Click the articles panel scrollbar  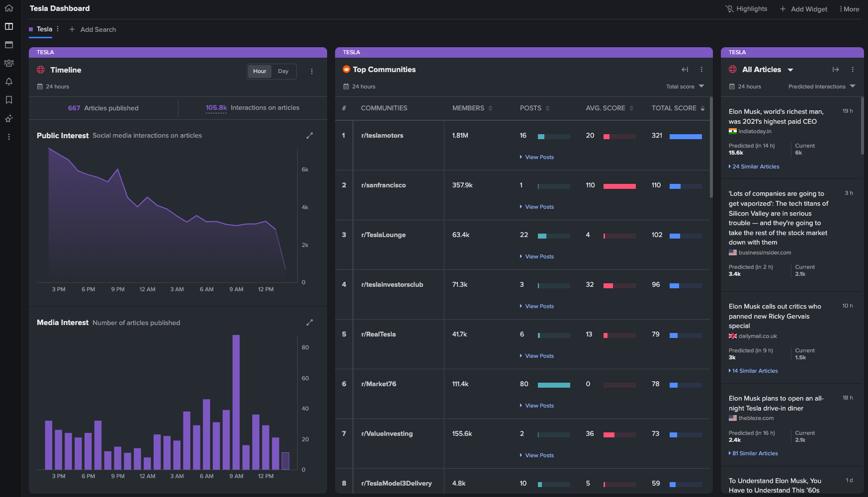click(862, 126)
